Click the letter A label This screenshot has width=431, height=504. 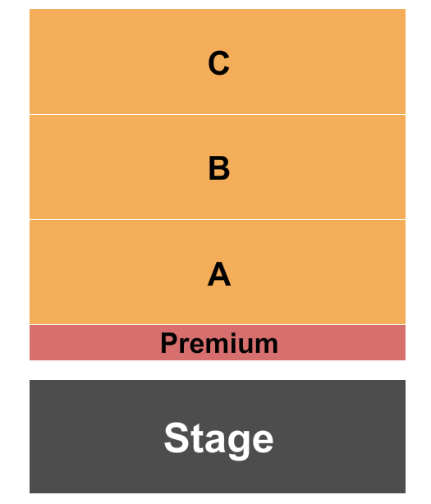pos(219,273)
